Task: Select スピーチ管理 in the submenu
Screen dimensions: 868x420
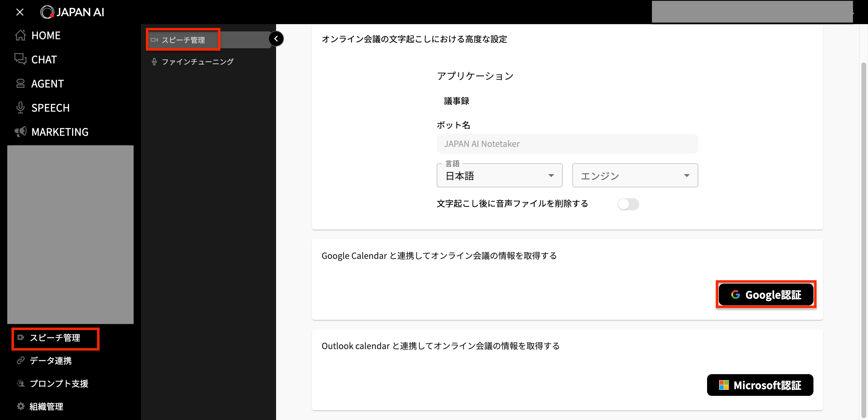Action: tap(183, 40)
